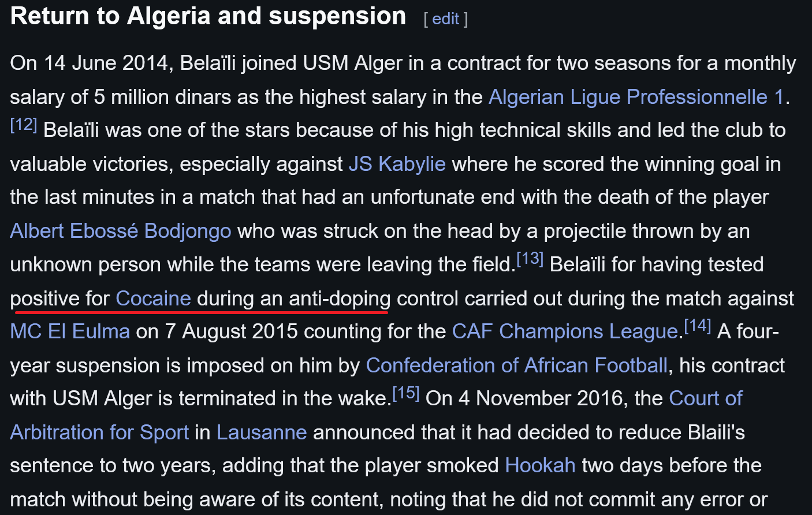Click the edit link beside section heading

point(445,18)
